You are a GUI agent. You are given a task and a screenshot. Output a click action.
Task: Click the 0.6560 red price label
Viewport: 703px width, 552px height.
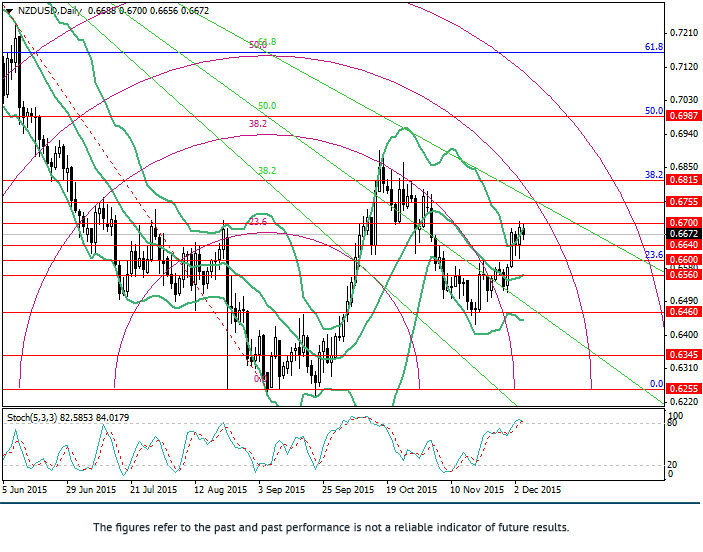coord(684,274)
